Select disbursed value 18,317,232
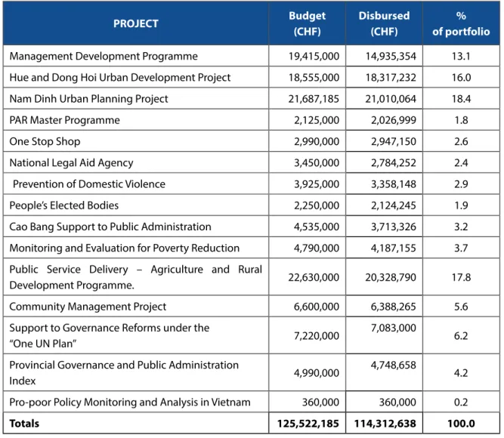Viewport: 504px width, 438px height. point(391,78)
